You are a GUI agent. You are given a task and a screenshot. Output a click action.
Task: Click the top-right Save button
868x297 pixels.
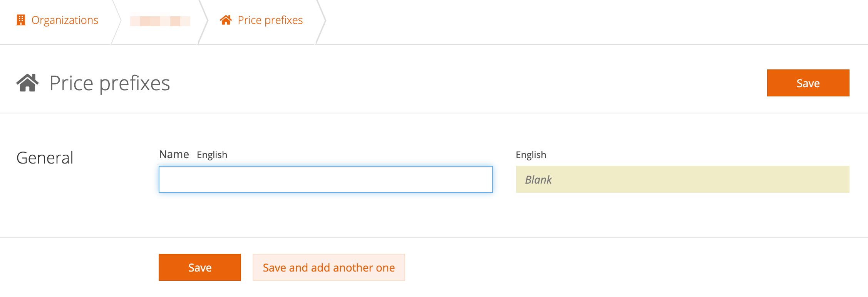(808, 83)
